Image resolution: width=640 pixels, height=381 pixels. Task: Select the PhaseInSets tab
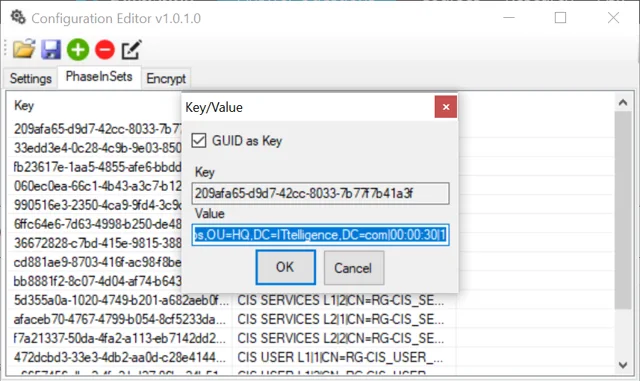tap(99, 76)
